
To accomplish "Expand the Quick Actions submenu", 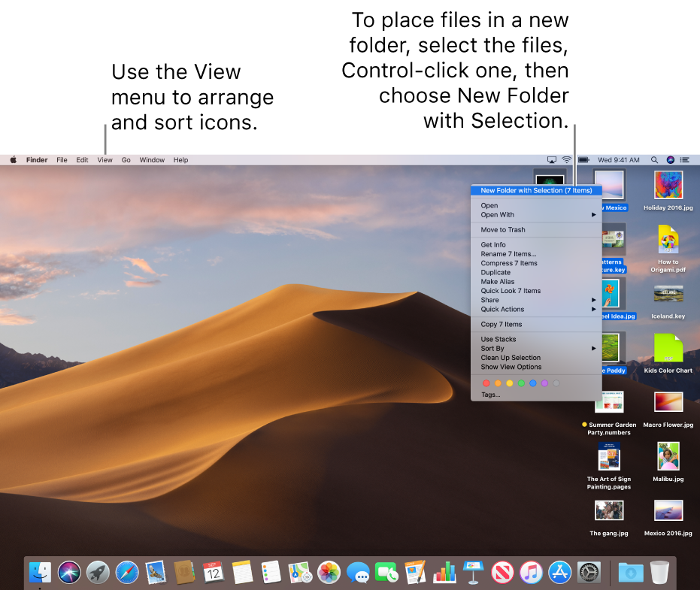I will pyautogui.click(x=502, y=309).
